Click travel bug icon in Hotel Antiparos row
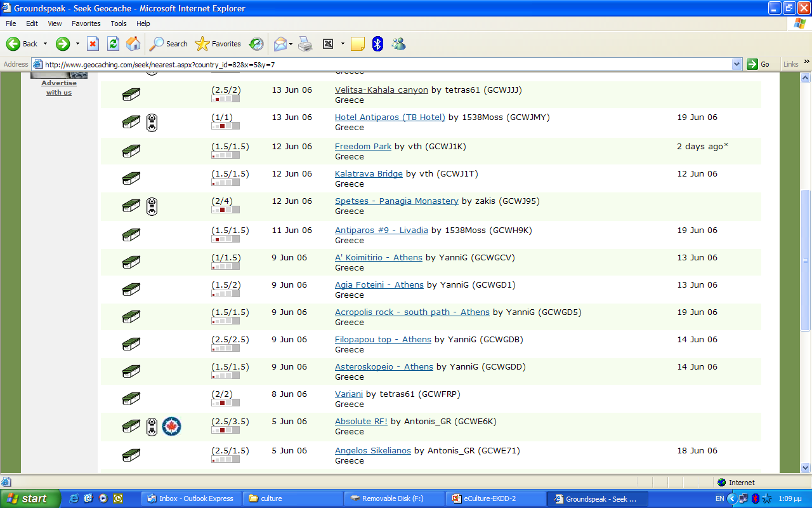The height and width of the screenshot is (508, 812). point(152,123)
